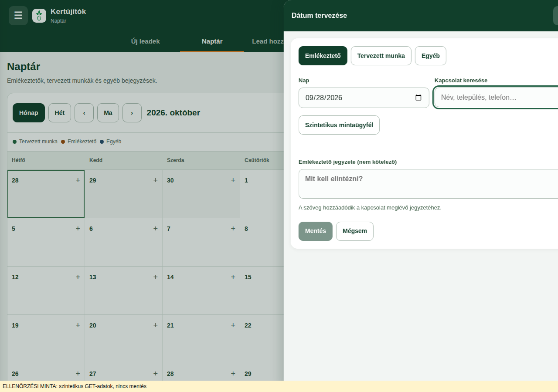Add entry on Tuesday 29
The image size is (558, 392).
pyautogui.click(x=156, y=180)
